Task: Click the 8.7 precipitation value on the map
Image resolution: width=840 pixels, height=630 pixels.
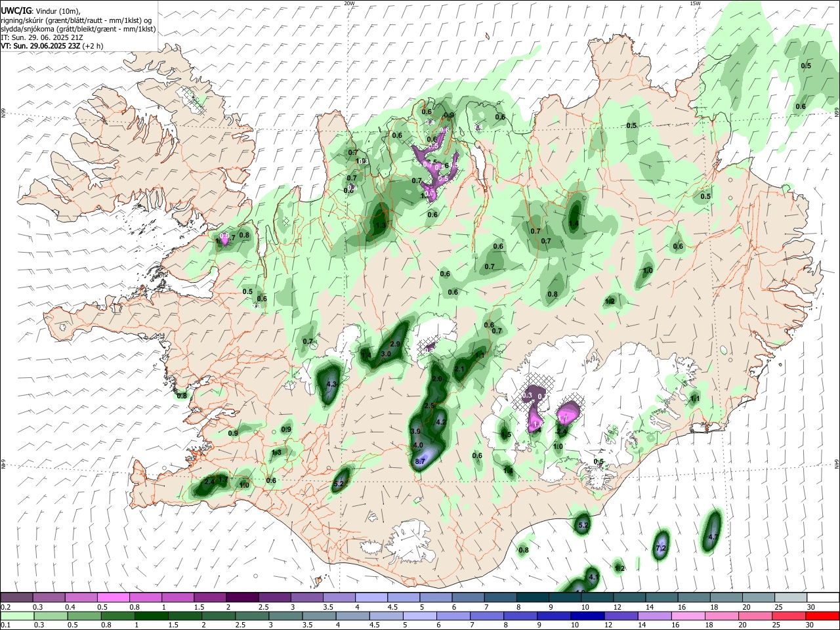Action: pos(421,462)
